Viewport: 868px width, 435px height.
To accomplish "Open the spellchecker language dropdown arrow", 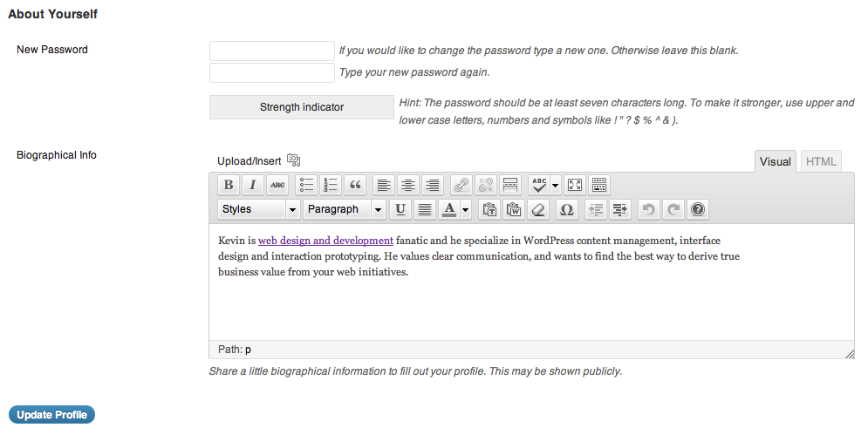I will (555, 185).
